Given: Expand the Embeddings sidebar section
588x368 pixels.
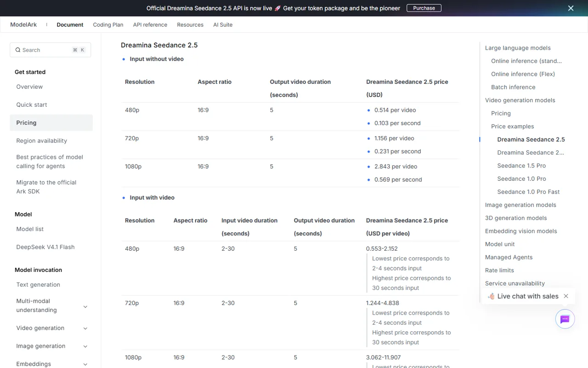Looking at the screenshot, I should [85, 364].
